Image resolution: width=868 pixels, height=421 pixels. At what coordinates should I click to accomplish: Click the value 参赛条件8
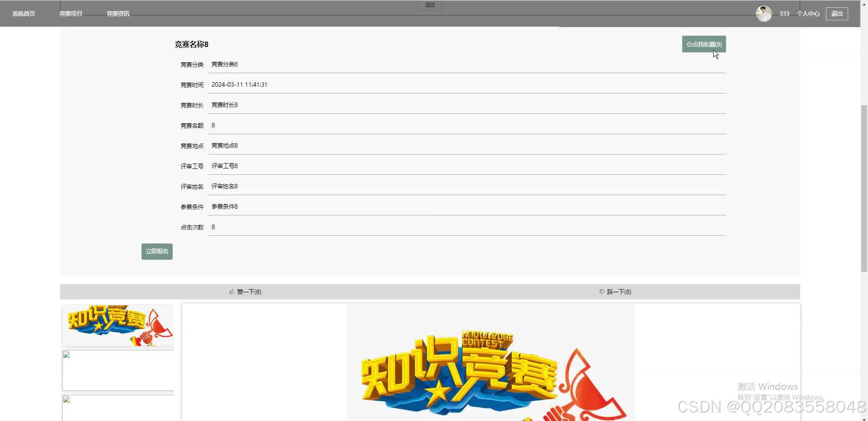(x=225, y=206)
